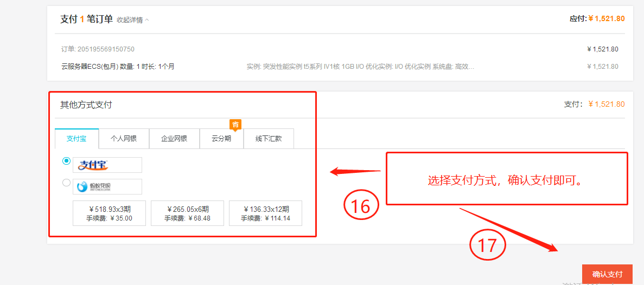Switch to the 企业网银 tab
Screen dimensions: 644x285
point(174,139)
